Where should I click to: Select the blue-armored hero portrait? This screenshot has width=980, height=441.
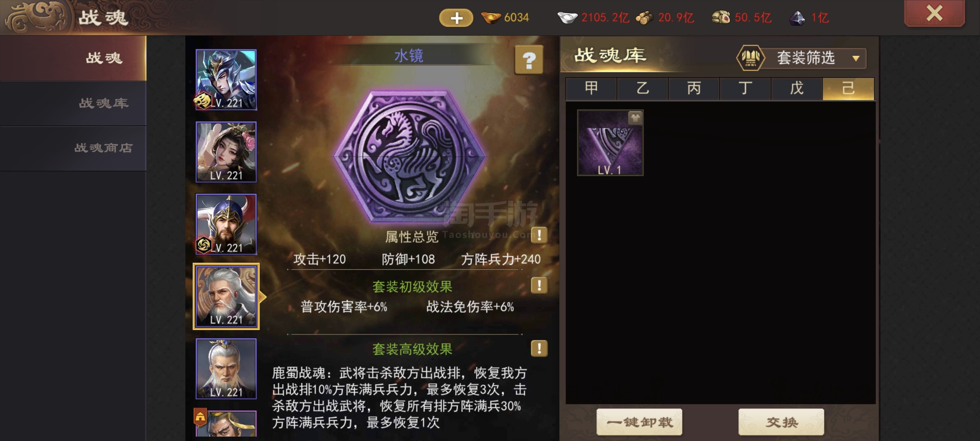pos(226,80)
